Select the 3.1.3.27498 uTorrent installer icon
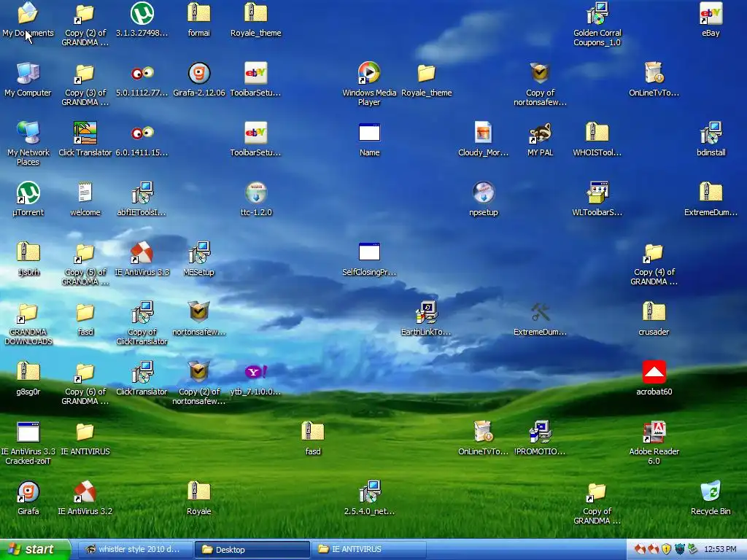This screenshot has width=747, height=560. (x=142, y=19)
